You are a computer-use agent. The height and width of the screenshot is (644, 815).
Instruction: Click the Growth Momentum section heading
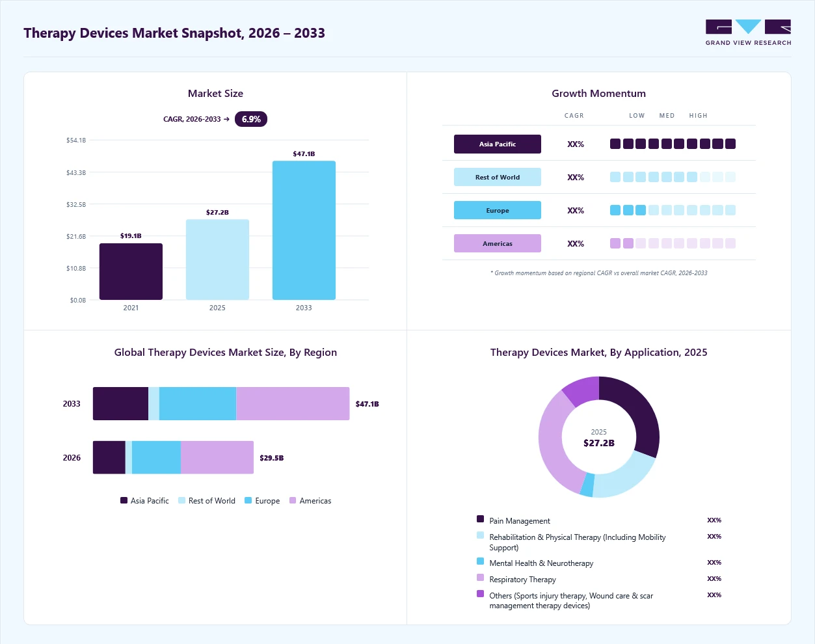pos(598,94)
